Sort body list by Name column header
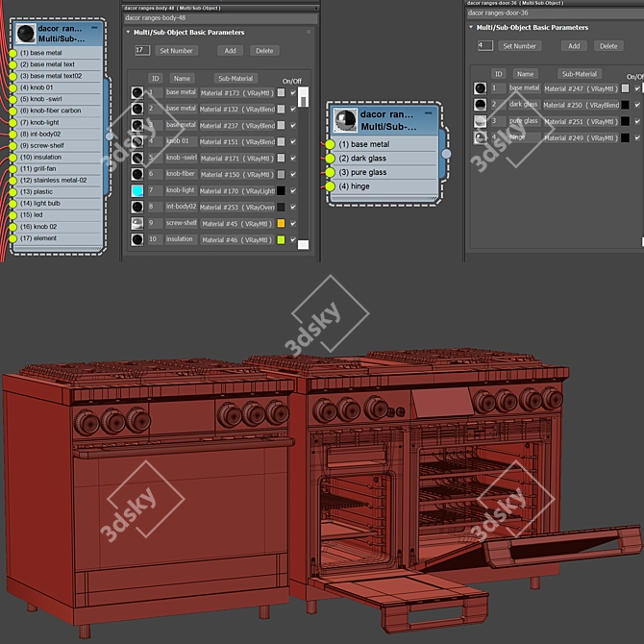Screen dimensions: 644x644 (x=182, y=79)
